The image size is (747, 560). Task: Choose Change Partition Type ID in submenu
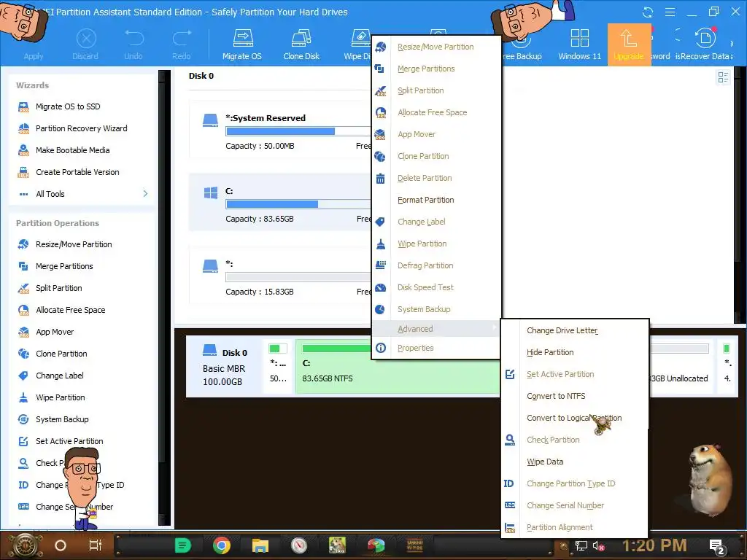pyautogui.click(x=575, y=484)
